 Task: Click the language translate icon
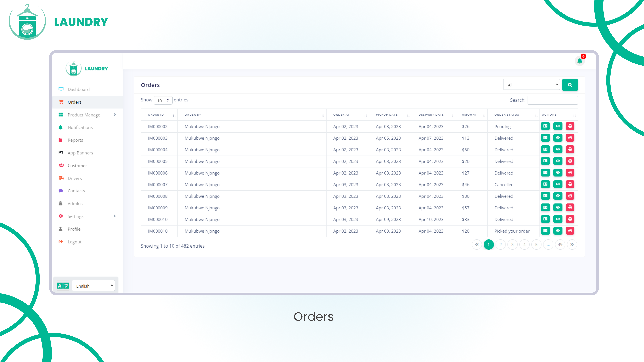[x=63, y=286]
